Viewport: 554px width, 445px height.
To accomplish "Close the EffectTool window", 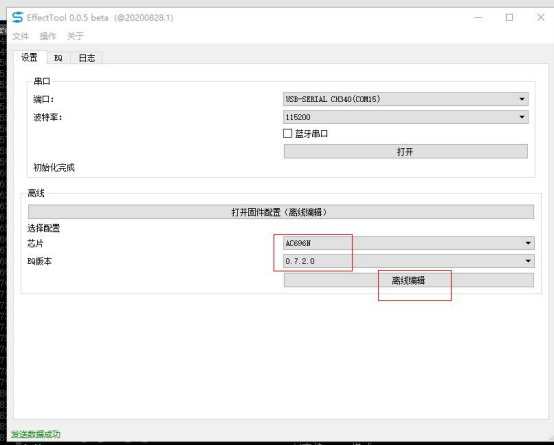I will click(541, 17).
